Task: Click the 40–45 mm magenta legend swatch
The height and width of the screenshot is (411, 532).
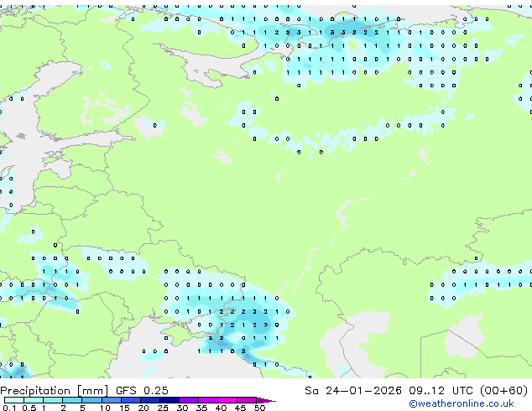Action: pos(227,400)
